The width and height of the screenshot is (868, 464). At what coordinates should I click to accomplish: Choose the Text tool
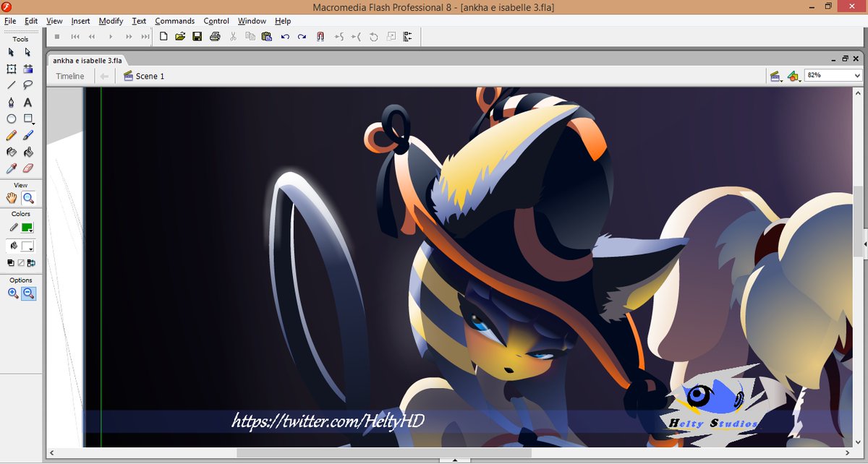[x=28, y=102]
